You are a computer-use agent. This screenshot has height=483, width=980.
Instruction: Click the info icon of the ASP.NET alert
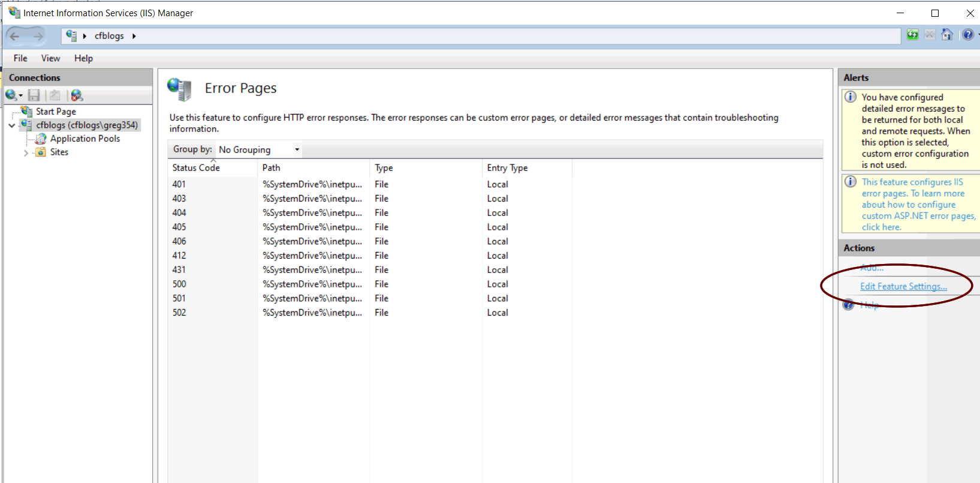pos(851,182)
